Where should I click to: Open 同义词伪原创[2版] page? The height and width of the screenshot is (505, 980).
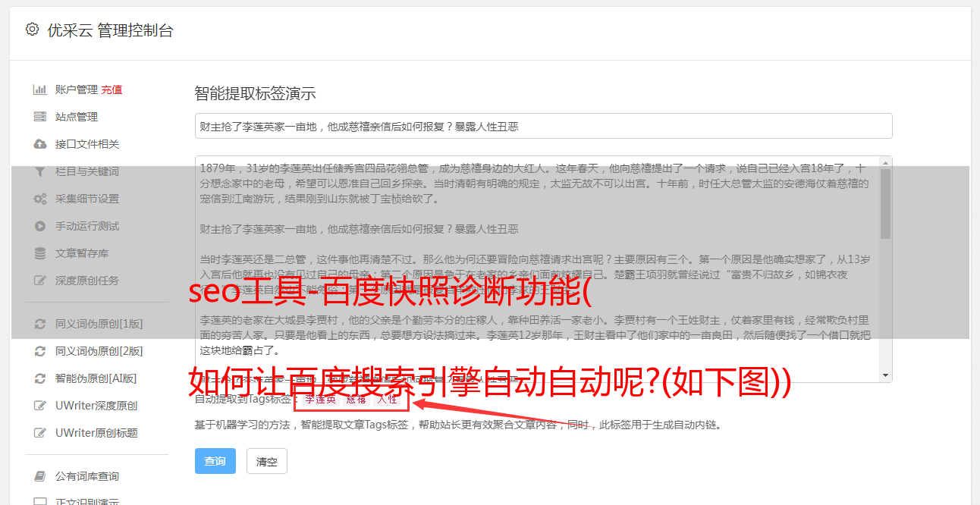(99, 351)
